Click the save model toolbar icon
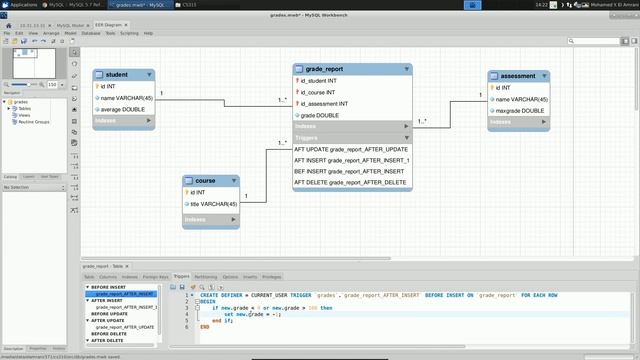 [24, 41]
